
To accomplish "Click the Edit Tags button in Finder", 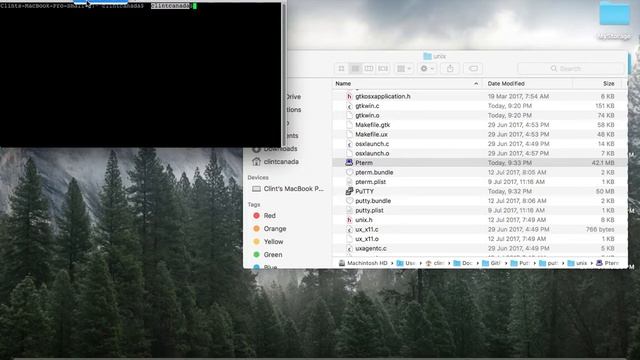I will tap(473, 69).
